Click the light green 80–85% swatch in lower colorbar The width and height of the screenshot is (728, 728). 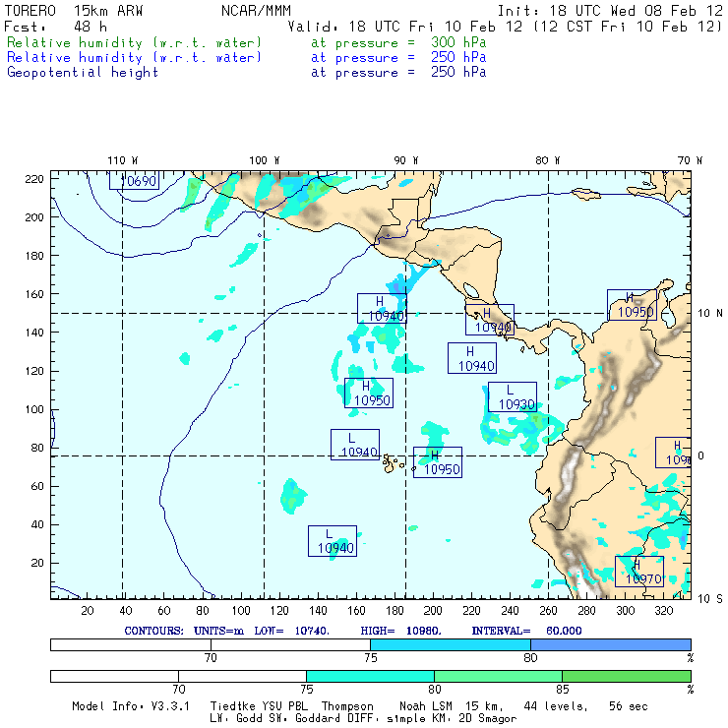[x=498, y=677]
